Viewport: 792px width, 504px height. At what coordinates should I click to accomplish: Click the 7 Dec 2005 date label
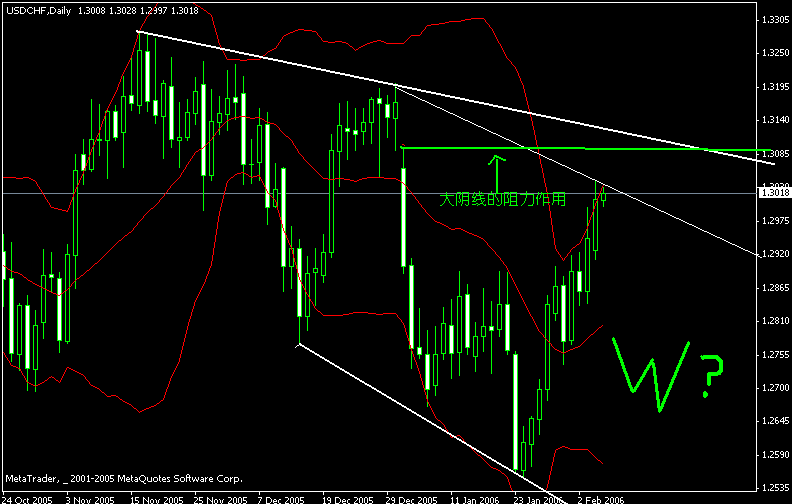tap(281, 499)
